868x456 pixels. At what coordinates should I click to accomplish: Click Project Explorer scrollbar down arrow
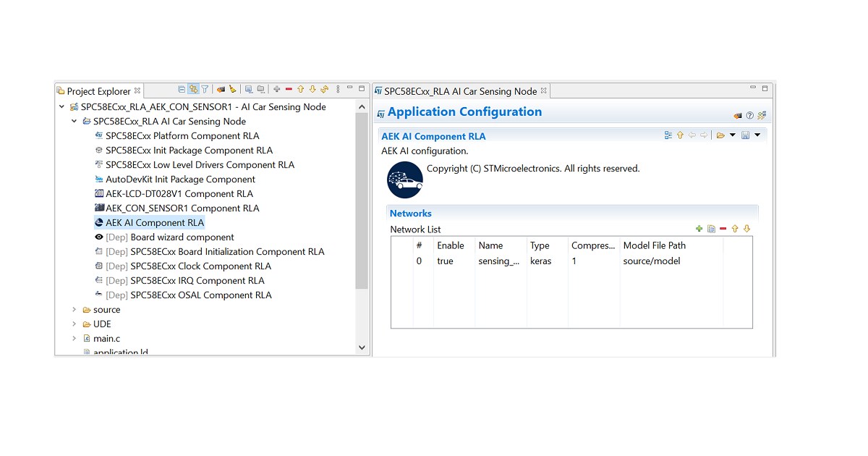point(362,347)
